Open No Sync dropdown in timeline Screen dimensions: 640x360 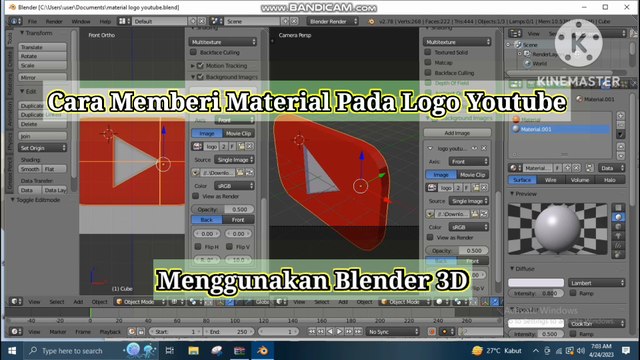(393, 332)
